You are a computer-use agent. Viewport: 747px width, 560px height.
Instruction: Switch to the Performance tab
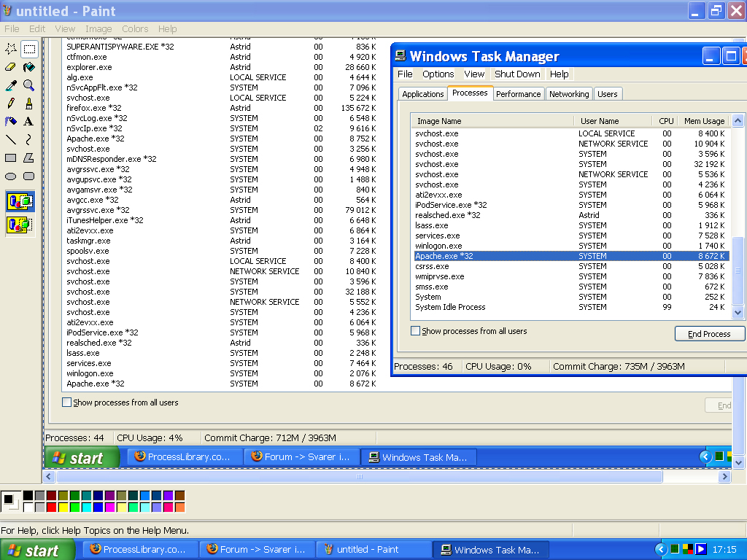click(519, 94)
